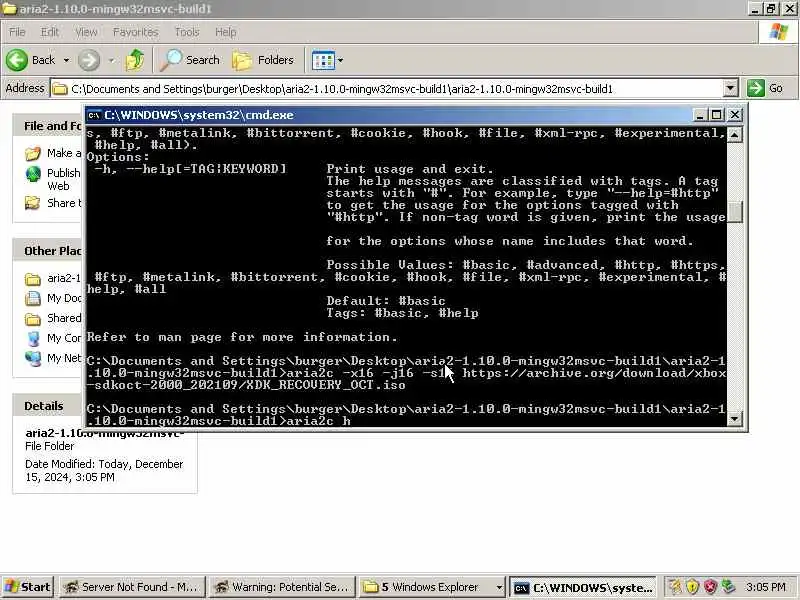Open the Search toolbar button

190,60
